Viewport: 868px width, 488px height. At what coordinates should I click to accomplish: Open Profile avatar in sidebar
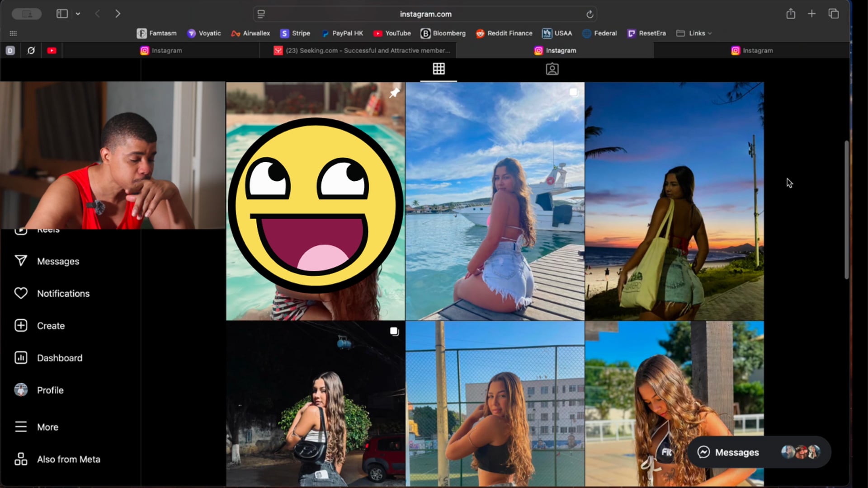coord(21,389)
